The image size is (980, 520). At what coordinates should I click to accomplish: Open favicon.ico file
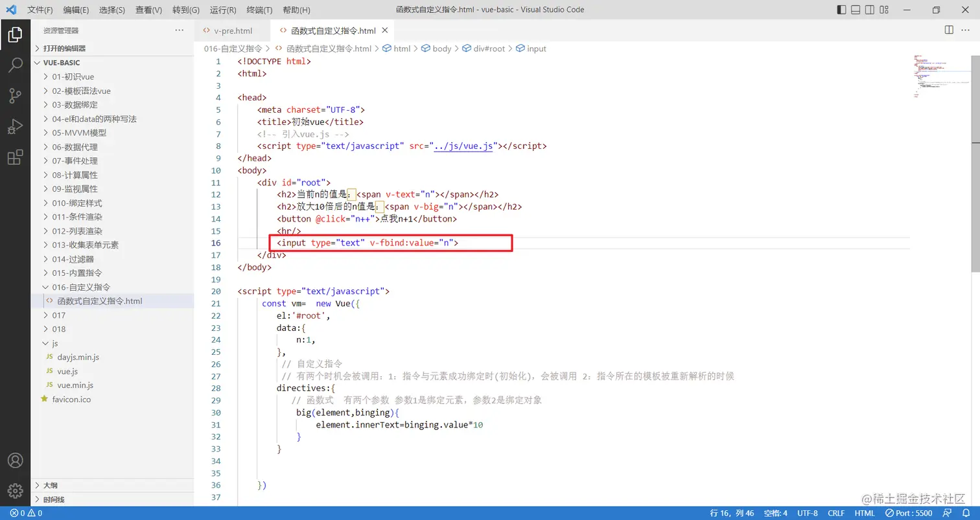[112, 400]
